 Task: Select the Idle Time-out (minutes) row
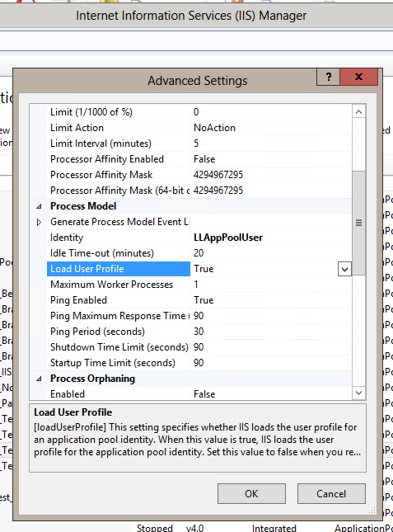click(x=199, y=253)
